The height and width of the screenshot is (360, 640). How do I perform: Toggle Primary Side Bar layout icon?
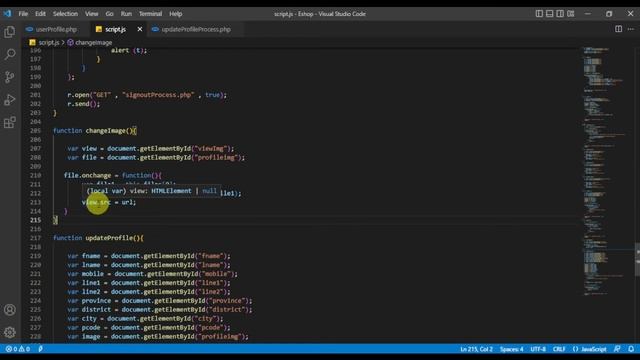(539, 13)
